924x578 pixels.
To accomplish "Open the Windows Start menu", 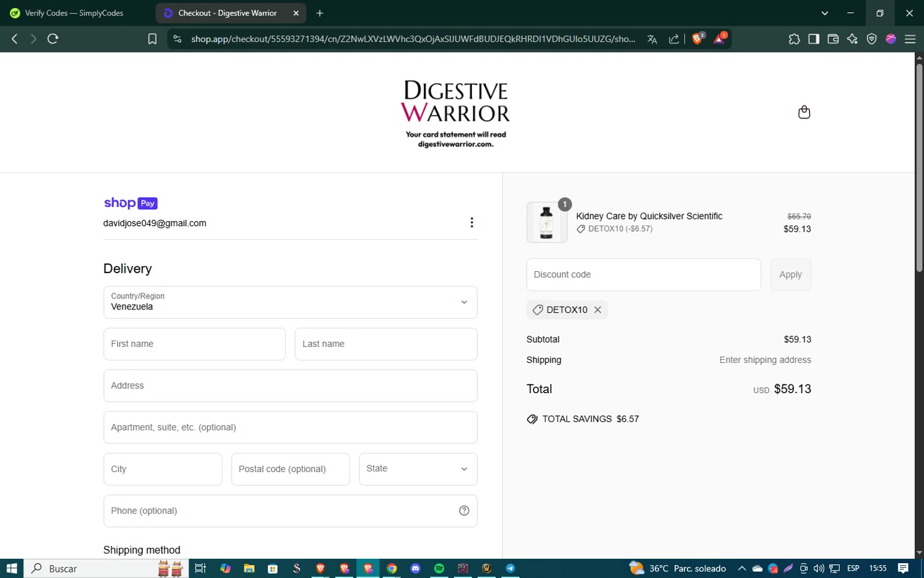I will click(x=12, y=568).
